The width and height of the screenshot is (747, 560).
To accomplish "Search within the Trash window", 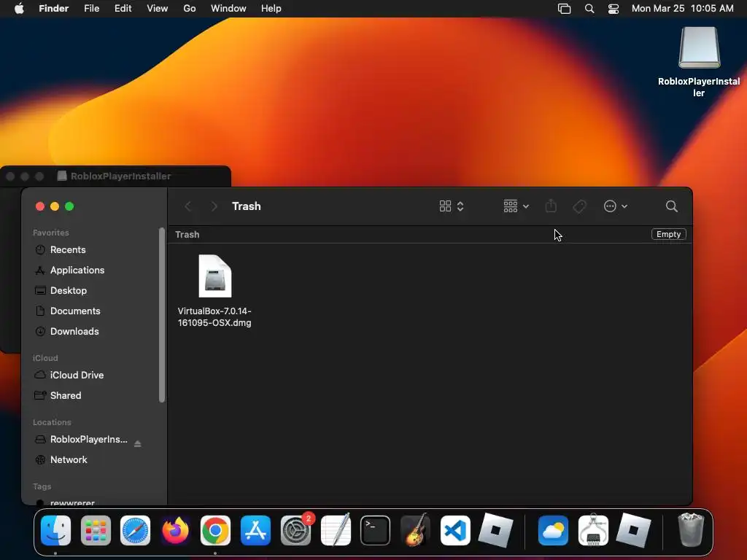I will pos(672,206).
